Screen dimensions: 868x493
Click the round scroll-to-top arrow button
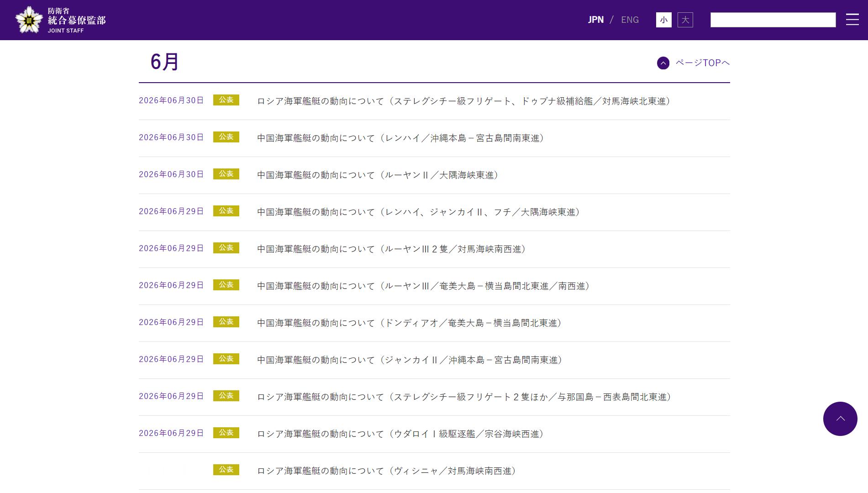pyautogui.click(x=840, y=419)
